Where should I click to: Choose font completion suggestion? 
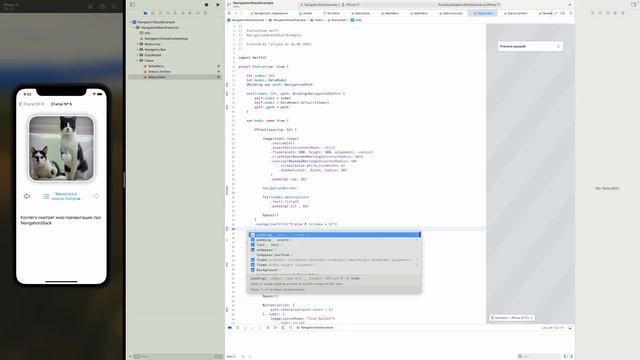tap(334, 245)
